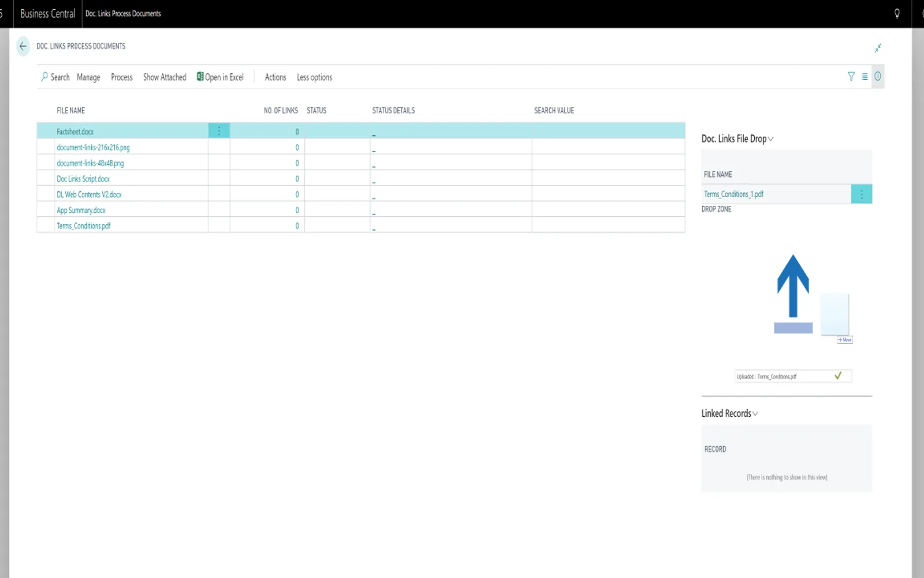Sort by NO. OF LINKS column header
924x578 pixels.
point(281,110)
